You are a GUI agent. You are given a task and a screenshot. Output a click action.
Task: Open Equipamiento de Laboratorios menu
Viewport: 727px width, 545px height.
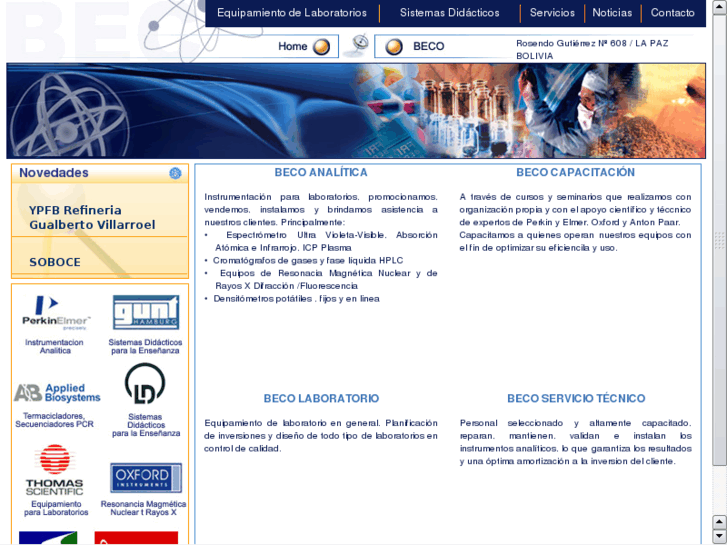coord(292,13)
